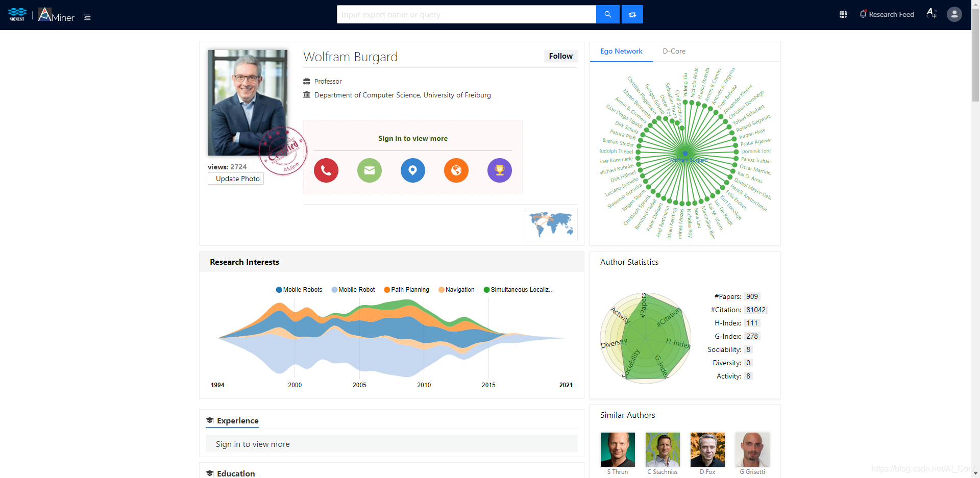The image size is (980, 478).
Task: Click the search magnifier button
Action: [x=607, y=14]
